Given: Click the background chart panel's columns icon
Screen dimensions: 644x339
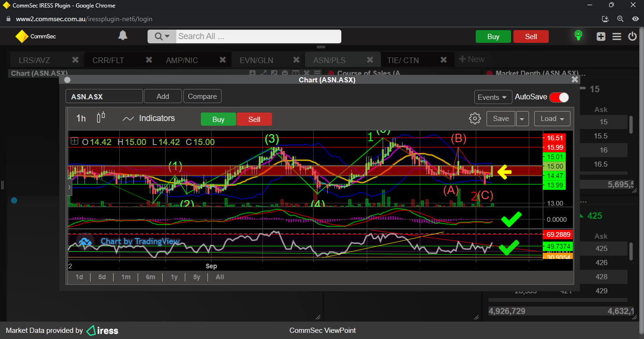Looking at the screenshot, I should point(295,73).
